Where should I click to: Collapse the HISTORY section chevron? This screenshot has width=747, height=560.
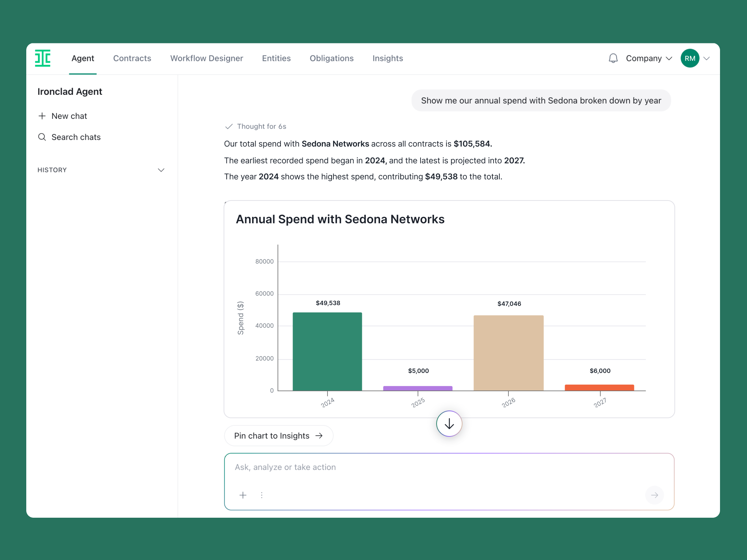161,170
